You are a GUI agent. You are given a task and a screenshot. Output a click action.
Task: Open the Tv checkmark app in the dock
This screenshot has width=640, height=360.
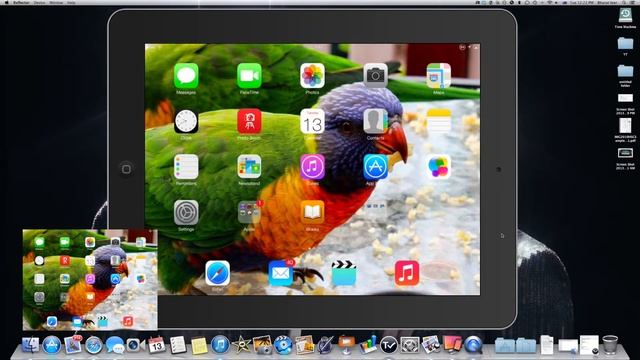[389, 346]
